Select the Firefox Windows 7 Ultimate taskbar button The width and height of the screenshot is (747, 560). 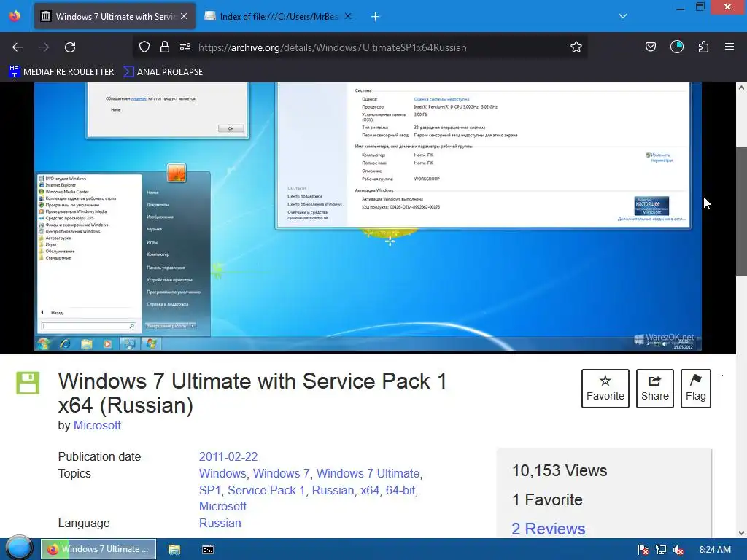click(x=98, y=549)
